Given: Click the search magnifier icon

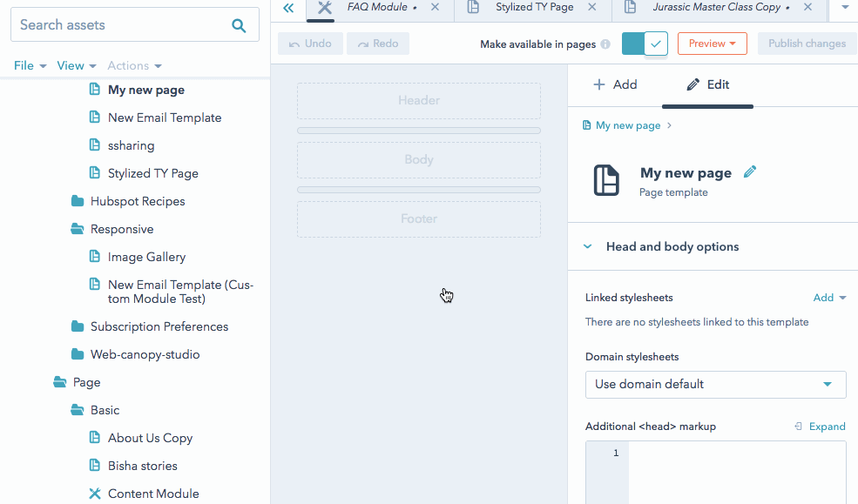Looking at the screenshot, I should coord(239,25).
